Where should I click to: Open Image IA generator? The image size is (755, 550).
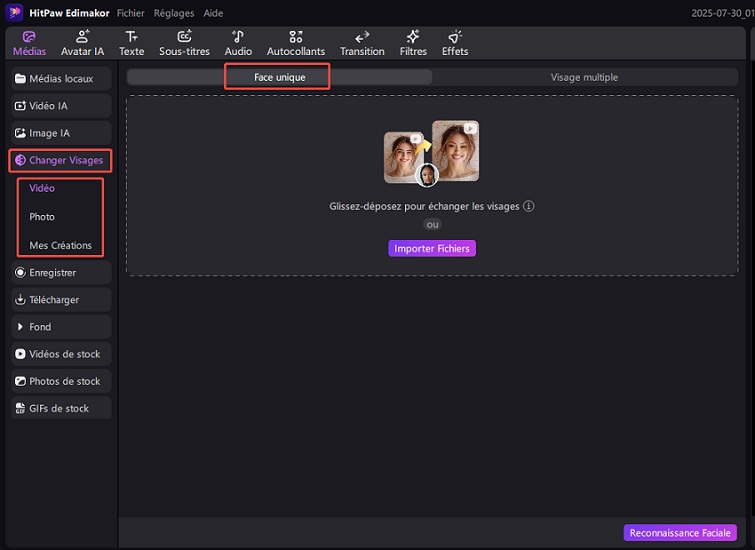pyautogui.click(x=61, y=133)
